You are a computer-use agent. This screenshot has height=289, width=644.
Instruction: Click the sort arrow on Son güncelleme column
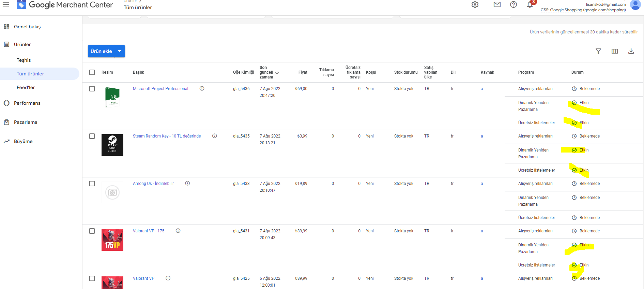pos(277,72)
